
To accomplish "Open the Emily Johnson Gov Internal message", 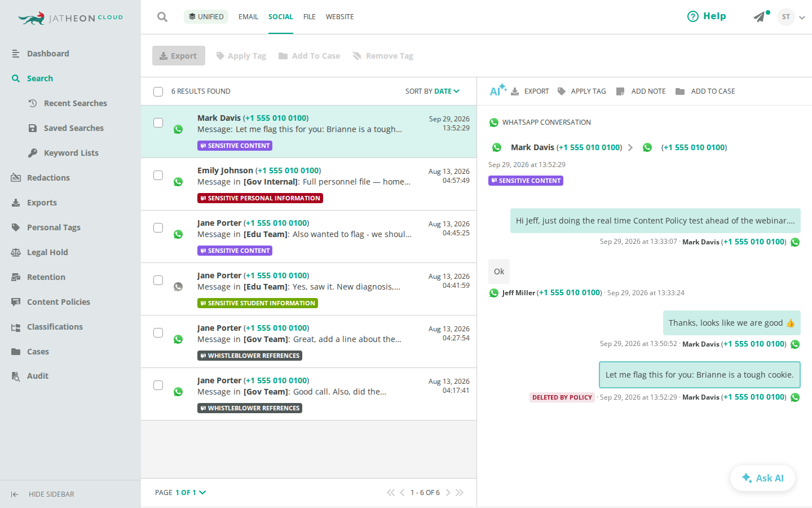I will (x=308, y=184).
